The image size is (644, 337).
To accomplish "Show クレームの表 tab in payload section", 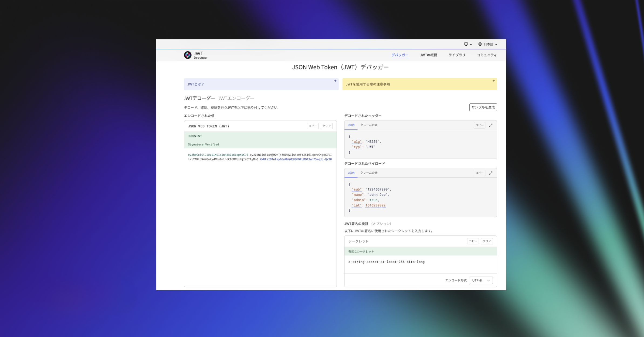I will coord(369,173).
